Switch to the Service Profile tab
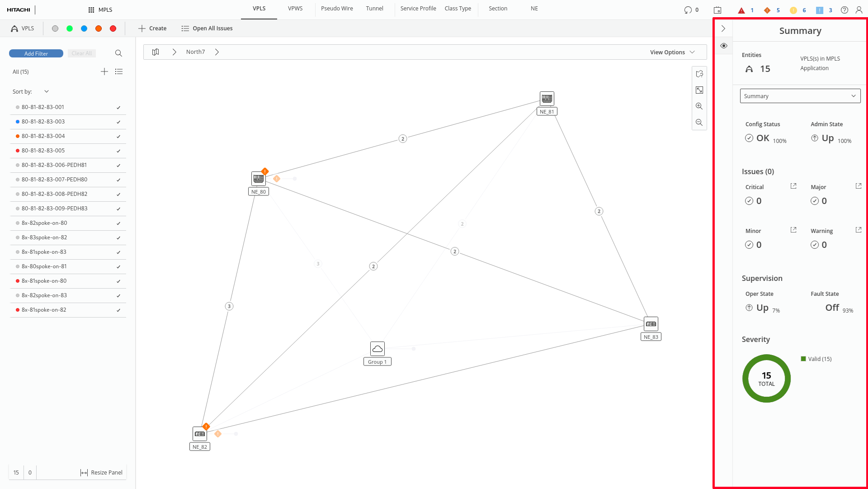The image size is (868, 489). 418,9
